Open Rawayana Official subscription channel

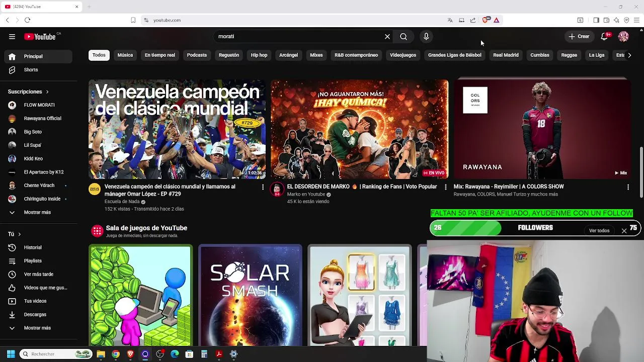click(38, 119)
